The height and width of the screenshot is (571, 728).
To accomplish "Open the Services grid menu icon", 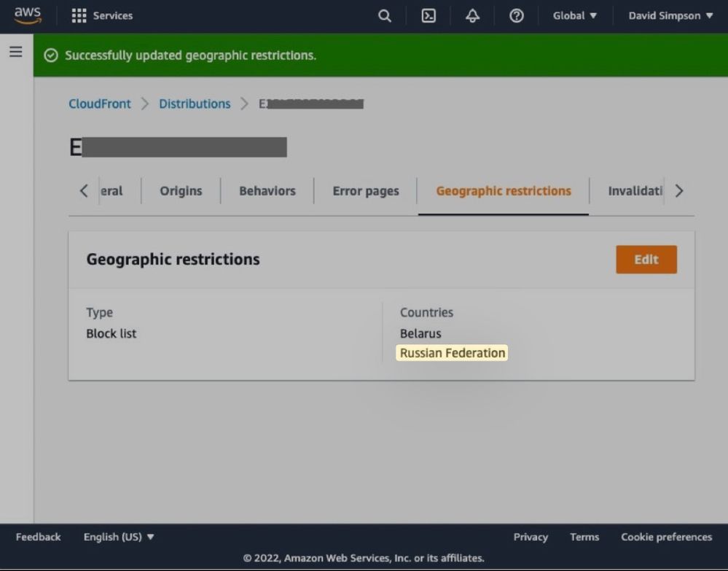I will pos(79,15).
